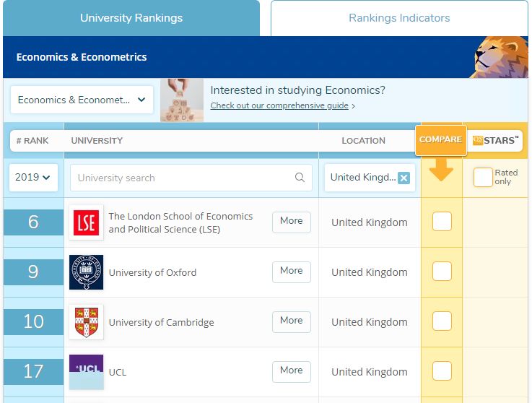Click the LSE logo icon
The width and height of the screenshot is (532, 403).
86,222
